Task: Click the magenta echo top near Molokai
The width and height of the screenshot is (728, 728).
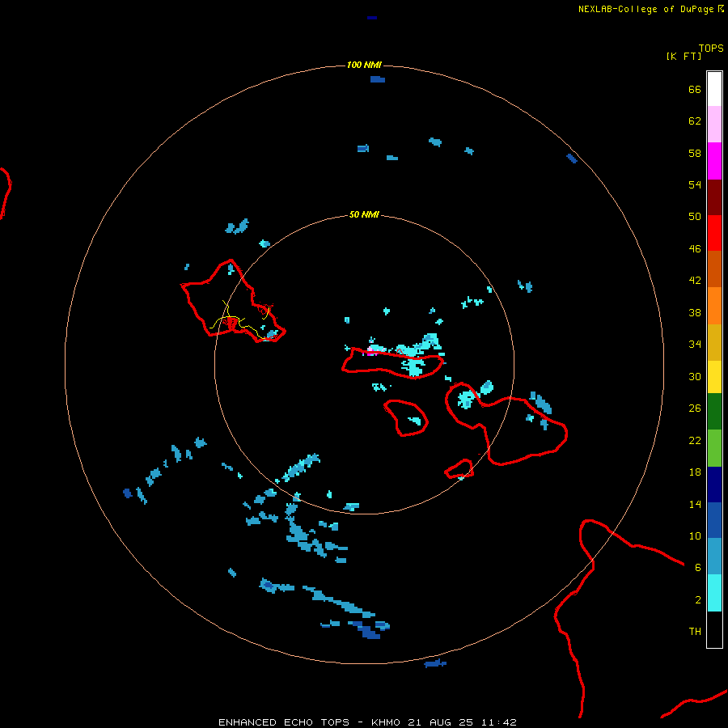Action: (x=370, y=352)
